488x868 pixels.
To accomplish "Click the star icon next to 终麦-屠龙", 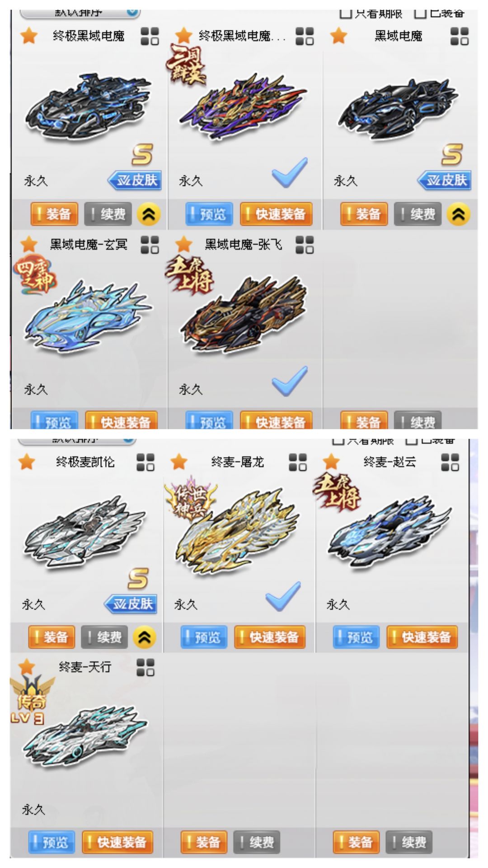I will (179, 462).
